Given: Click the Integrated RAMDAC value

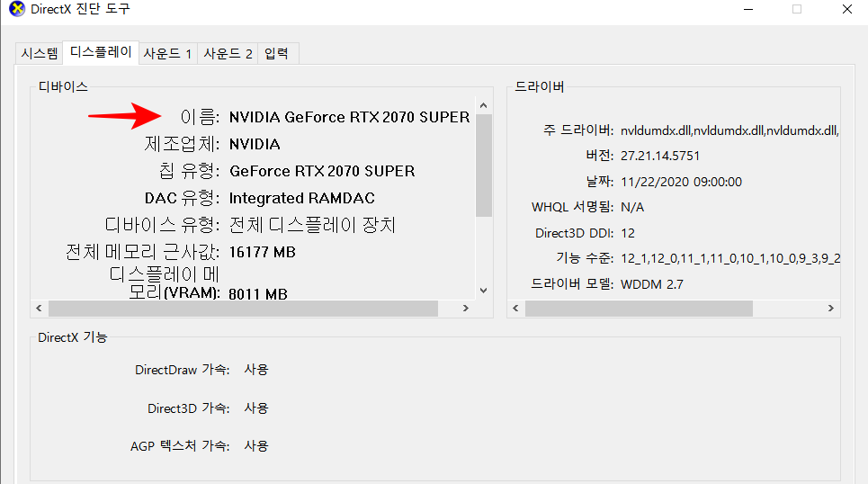Looking at the screenshot, I should coord(302,198).
